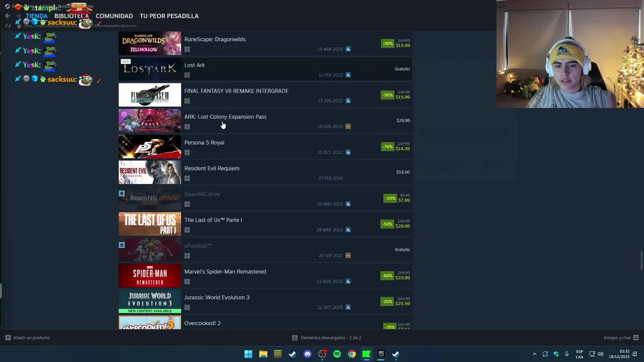
Task: Click the Final Fantasy VII Remake thumbnail
Action: [x=150, y=95]
